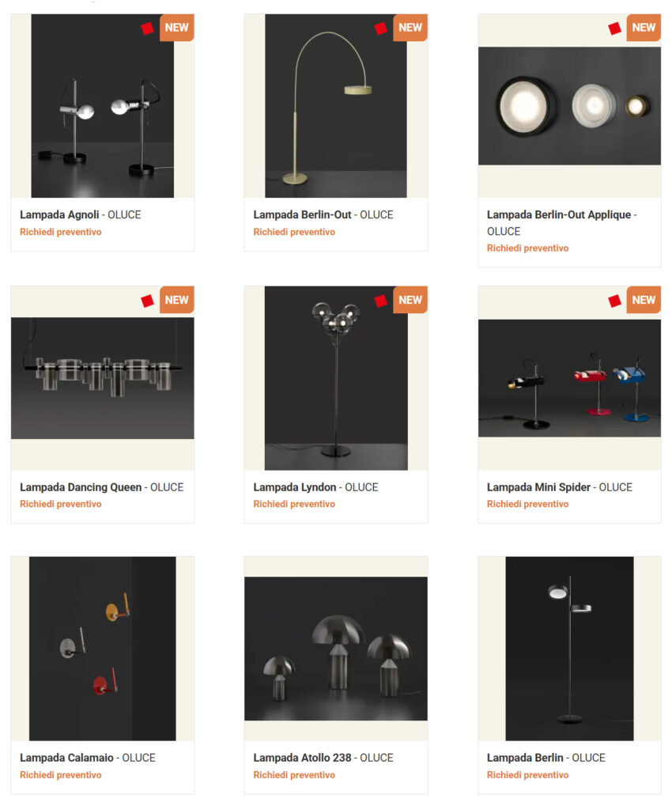The image size is (672, 810).
Task: Click the NEW badge on Lampada Dancing Queen
Action: [177, 300]
